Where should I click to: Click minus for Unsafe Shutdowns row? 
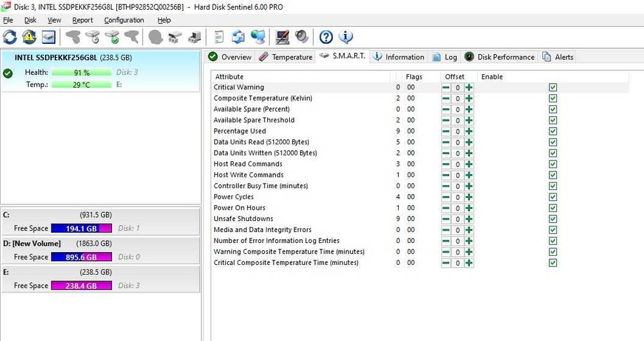point(446,219)
